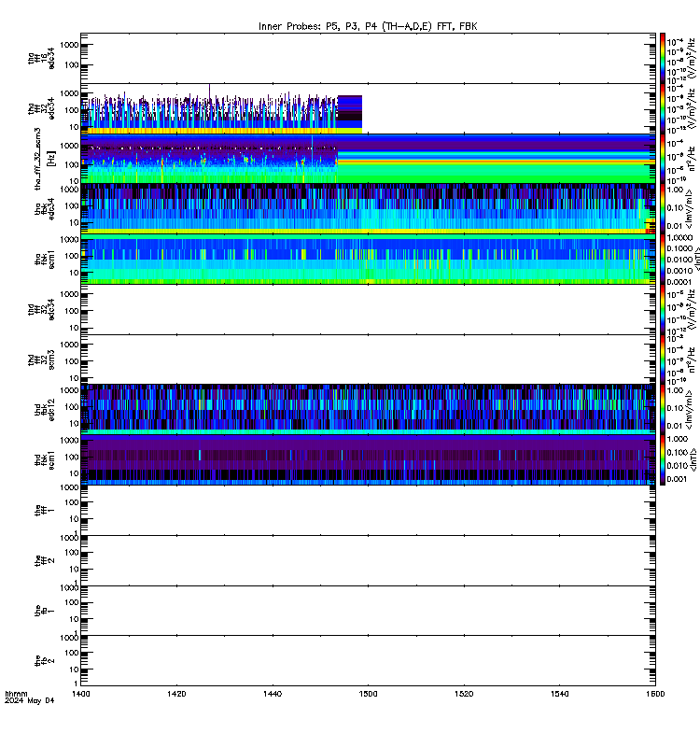Click the "1600" time axis label
This screenshot has height=747, width=700.
tap(656, 694)
